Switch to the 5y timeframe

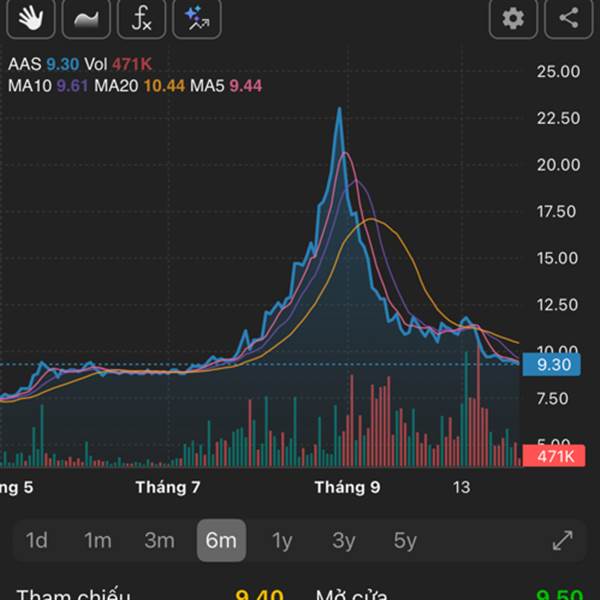[405, 540]
